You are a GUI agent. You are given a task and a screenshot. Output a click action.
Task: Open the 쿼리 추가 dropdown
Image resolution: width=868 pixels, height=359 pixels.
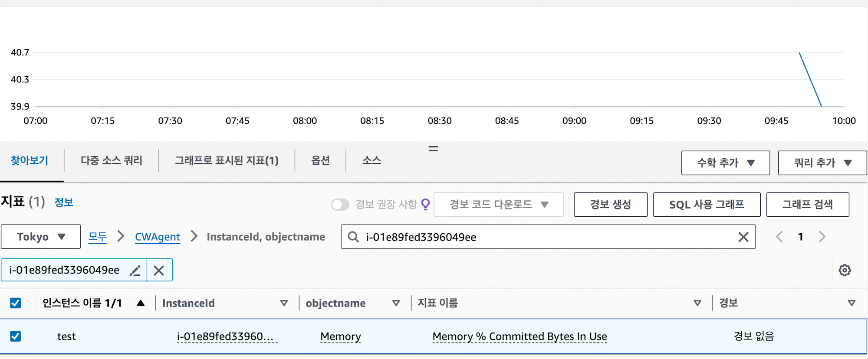[x=822, y=163]
